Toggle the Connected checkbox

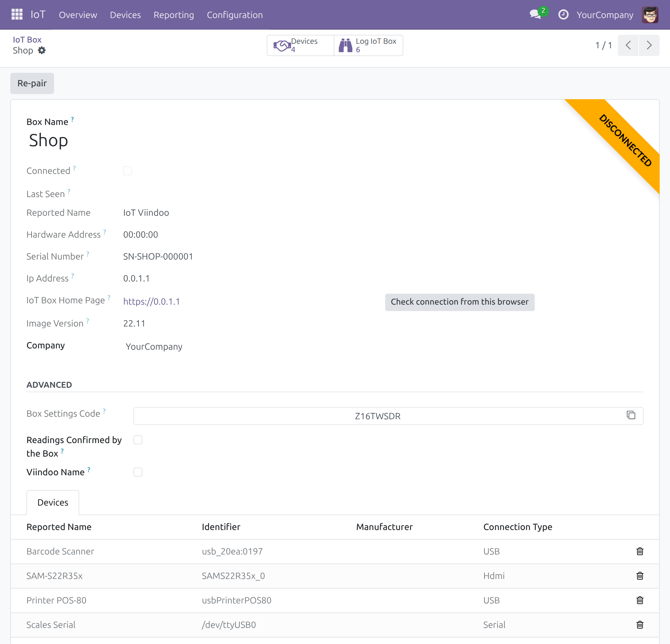coord(128,170)
